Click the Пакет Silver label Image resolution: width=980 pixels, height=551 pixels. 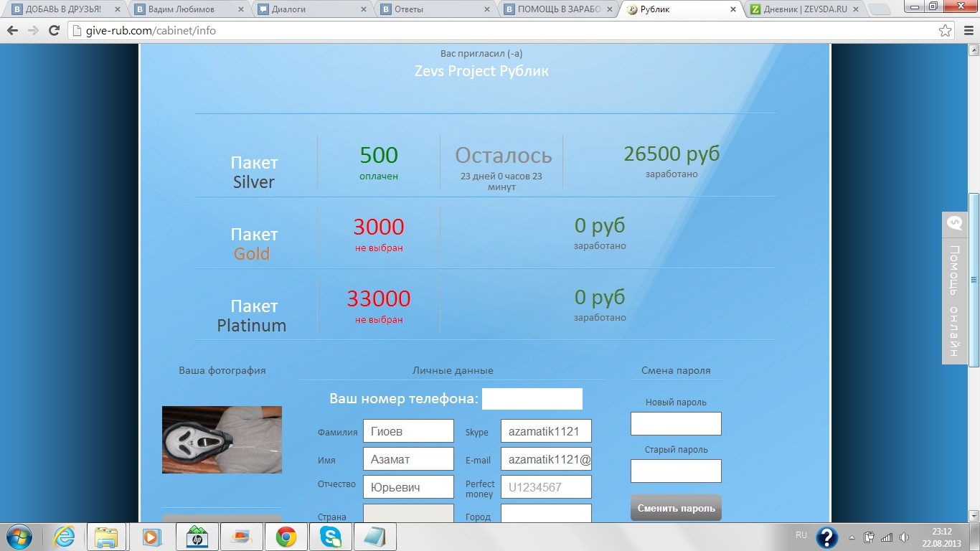(254, 172)
